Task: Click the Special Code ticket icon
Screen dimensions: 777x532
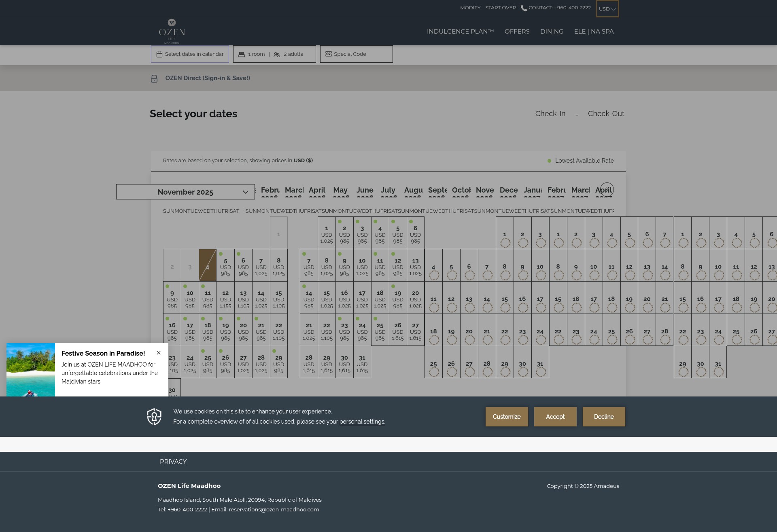Action: pos(329,54)
